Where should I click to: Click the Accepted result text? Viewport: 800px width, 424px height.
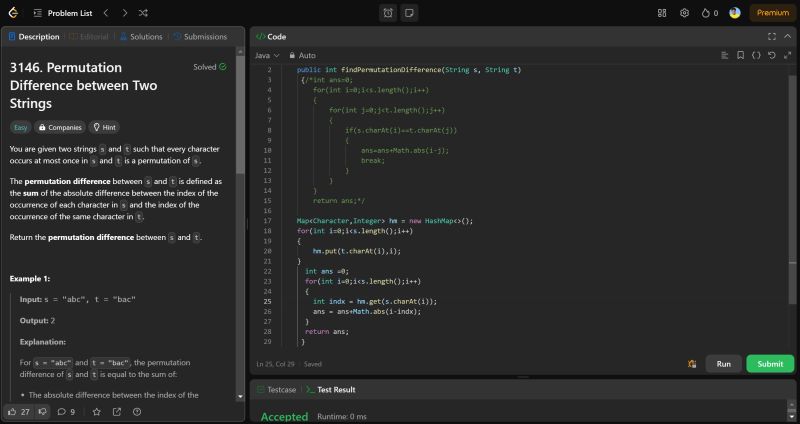click(284, 417)
